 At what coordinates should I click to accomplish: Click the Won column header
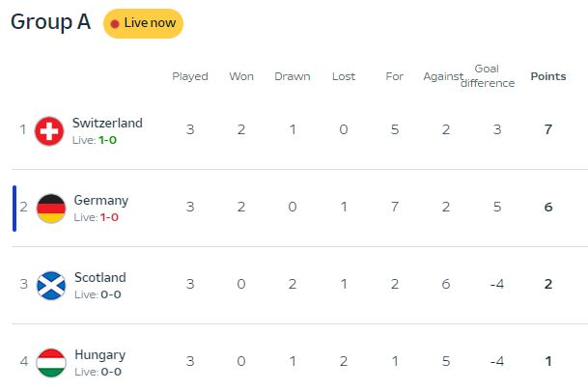[x=241, y=76]
